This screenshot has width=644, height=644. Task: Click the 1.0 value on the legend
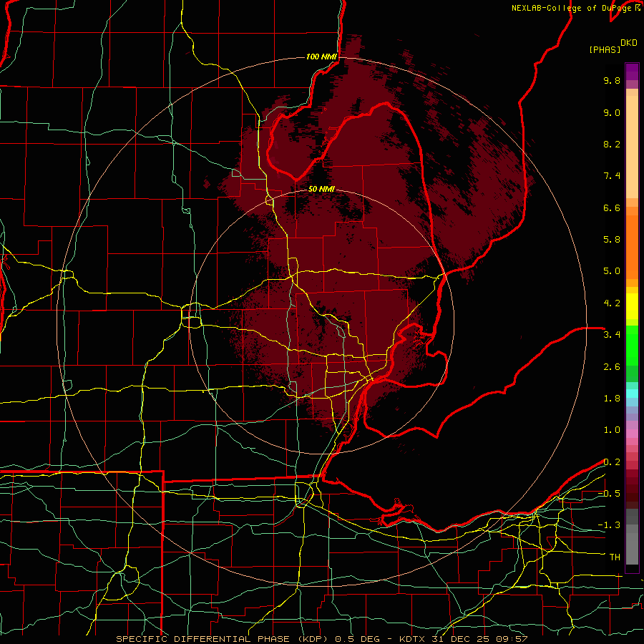612,430
